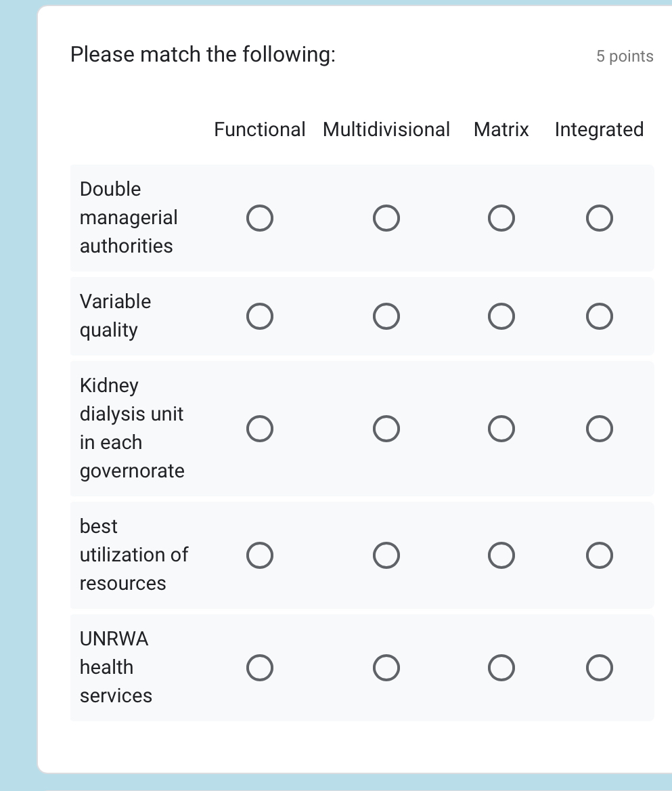Select Matrix for best utilization of resources
The width and height of the screenshot is (672, 791).
[x=501, y=555]
